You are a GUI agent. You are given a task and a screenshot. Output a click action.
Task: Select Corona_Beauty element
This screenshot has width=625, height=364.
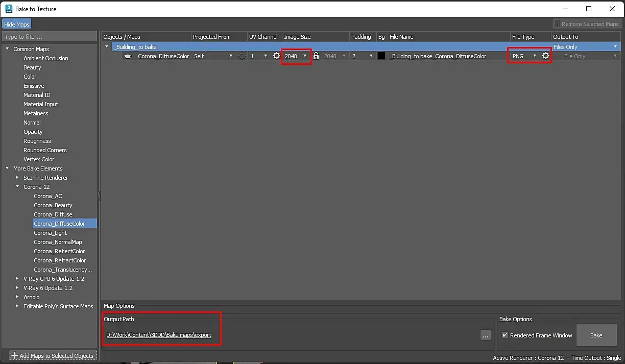53,205
